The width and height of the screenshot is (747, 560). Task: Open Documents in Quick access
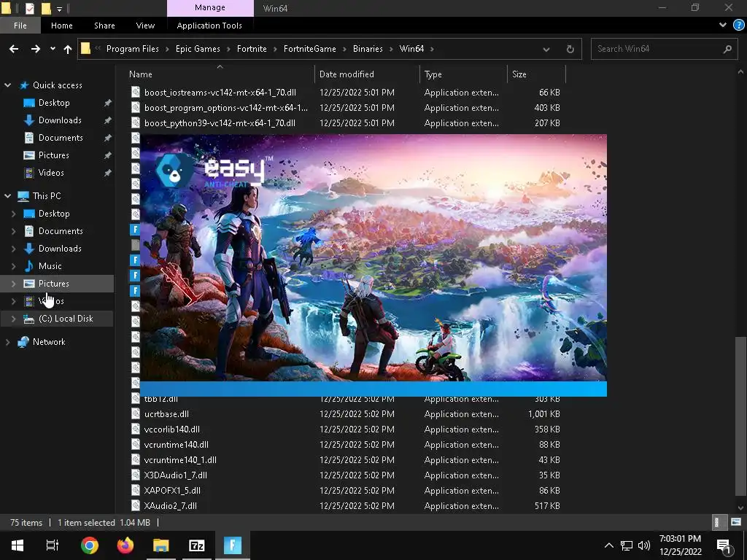(x=61, y=138)
